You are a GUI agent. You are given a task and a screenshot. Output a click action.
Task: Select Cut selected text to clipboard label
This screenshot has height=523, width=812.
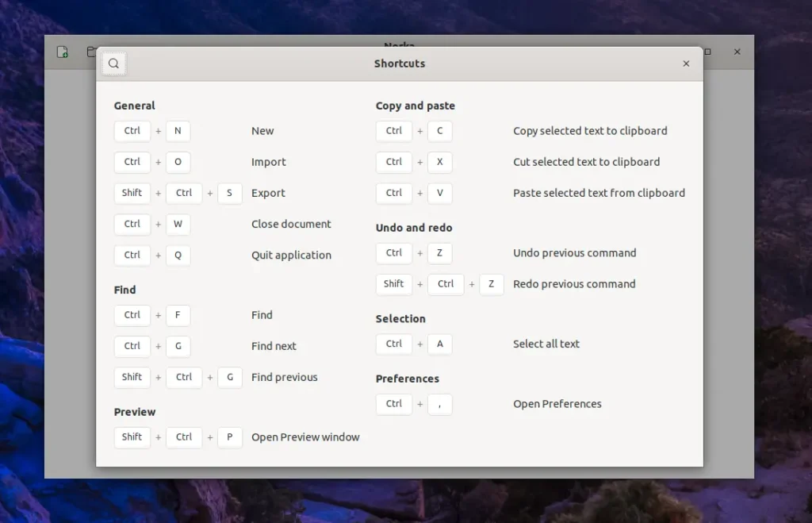586,162
